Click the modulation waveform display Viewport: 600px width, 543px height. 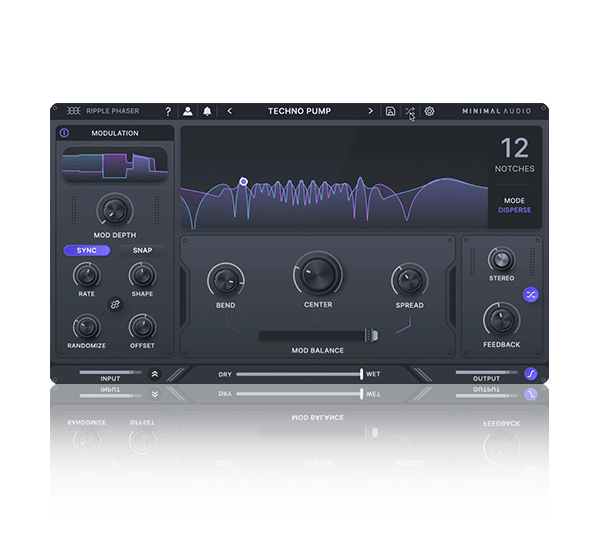coord(115,165)
